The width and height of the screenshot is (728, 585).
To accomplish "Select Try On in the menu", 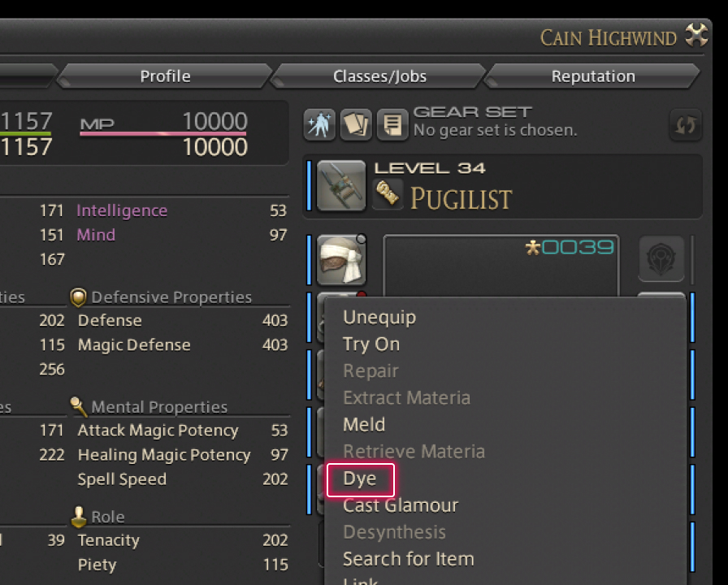I will pyautogui.click(x=371, y=344).
